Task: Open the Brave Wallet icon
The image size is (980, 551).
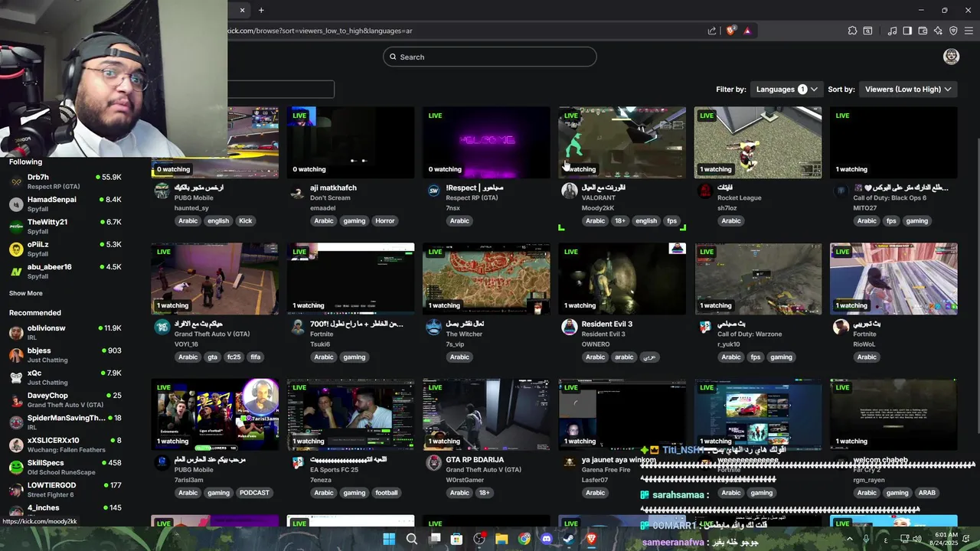Action: click(923, 31)
